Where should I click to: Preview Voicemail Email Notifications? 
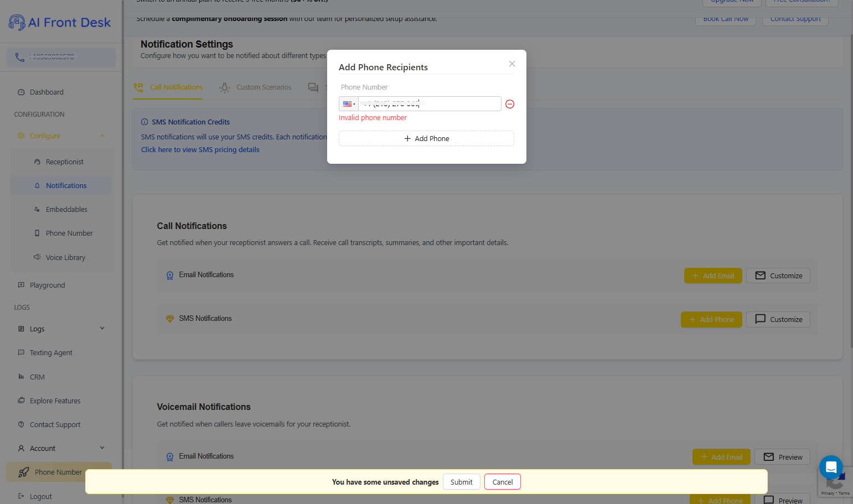click(783, 457)
